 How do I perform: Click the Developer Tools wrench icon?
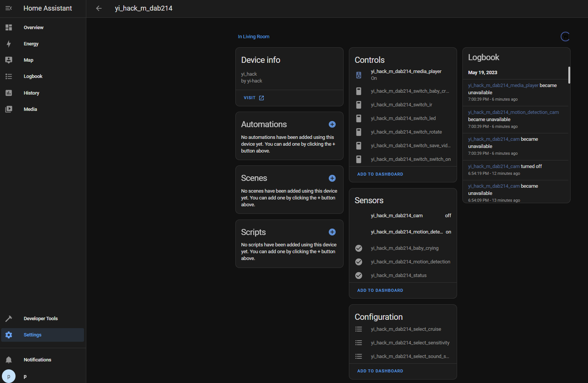click(x=8, y=318)
